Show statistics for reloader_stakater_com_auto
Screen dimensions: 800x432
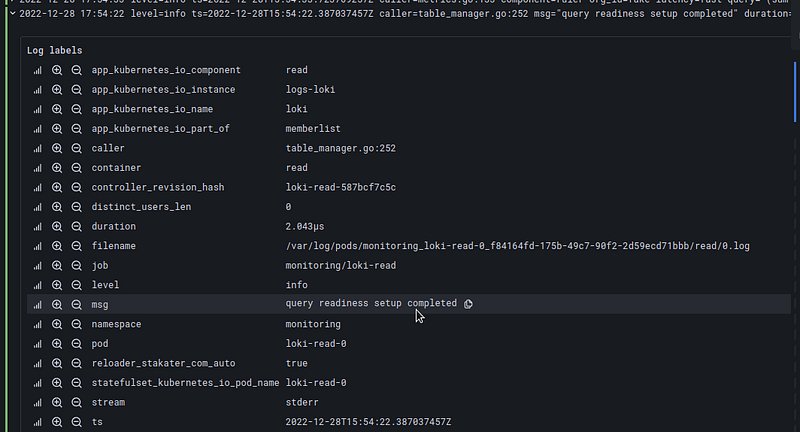[37, 364]
